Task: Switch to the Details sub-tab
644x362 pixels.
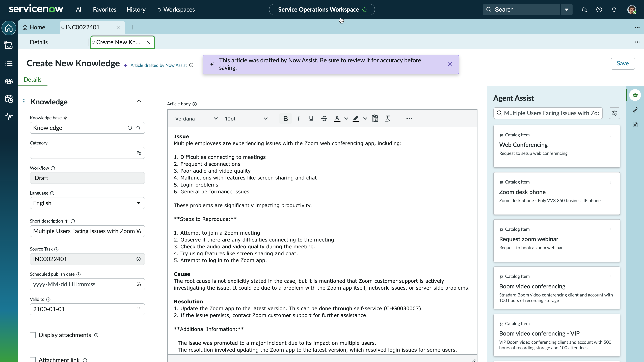Action: click(x=39, y=42)
